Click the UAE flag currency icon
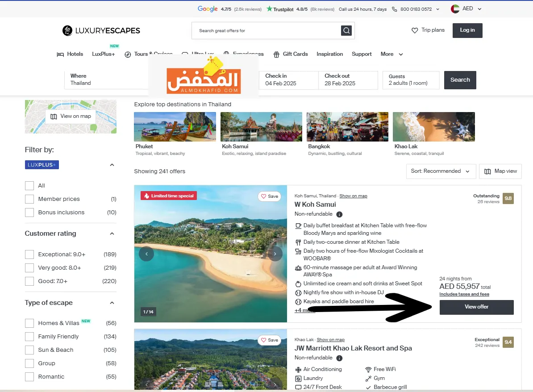The image size is (533, 392). coord(455,9)
